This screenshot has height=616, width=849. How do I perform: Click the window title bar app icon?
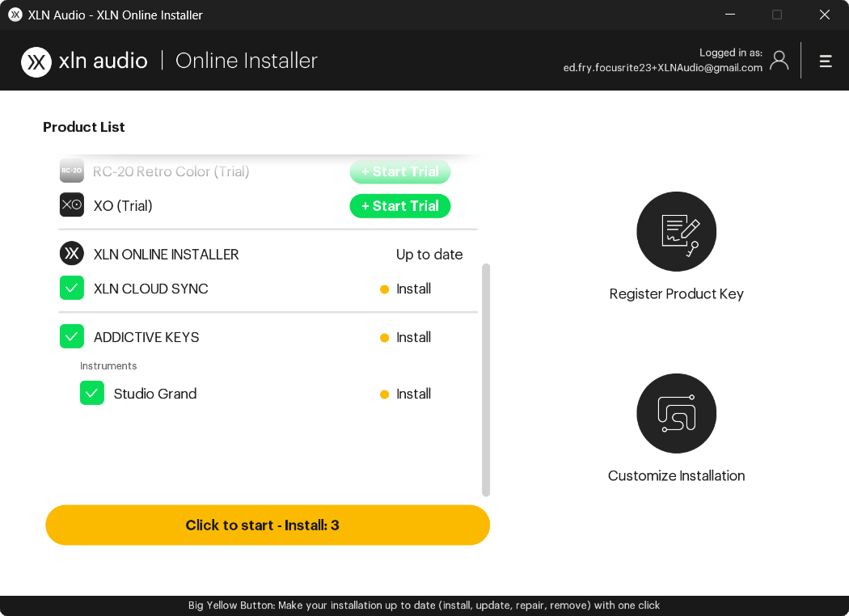pos(15,15)
